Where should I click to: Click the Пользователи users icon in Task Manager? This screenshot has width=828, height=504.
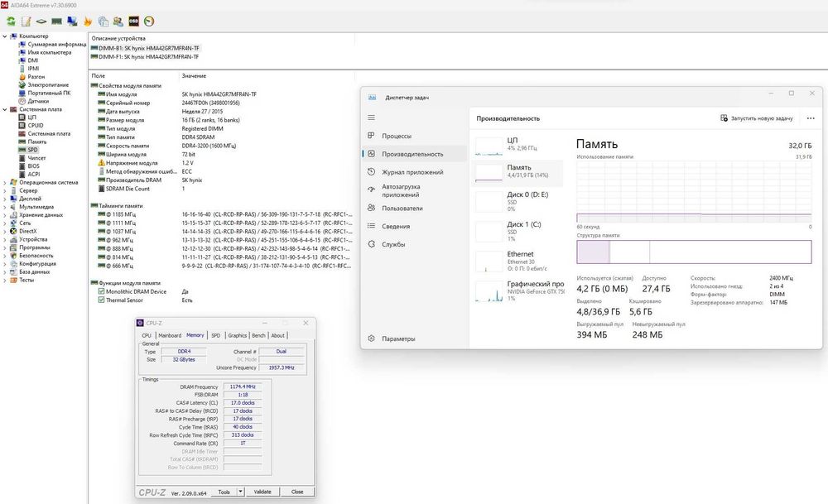pyautogui.click(x=371, y=208)
